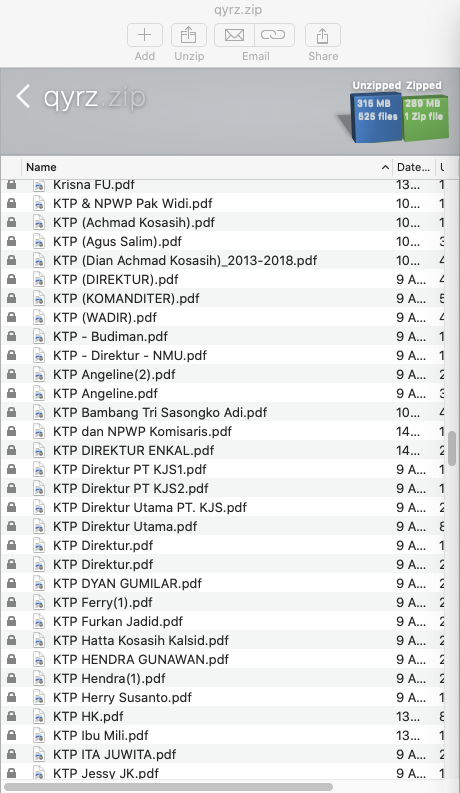Click the vertical scrollbar thumb

pos(452,448)
